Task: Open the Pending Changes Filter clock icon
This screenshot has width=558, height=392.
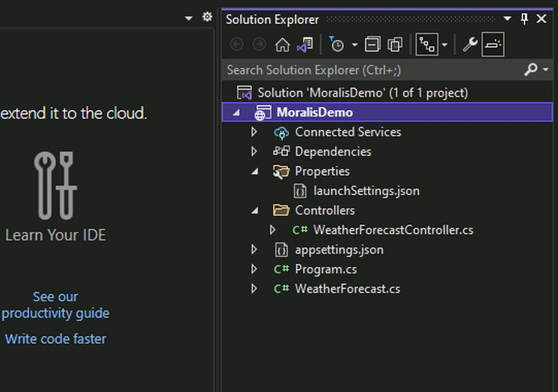Action: (x=337, y=44)
